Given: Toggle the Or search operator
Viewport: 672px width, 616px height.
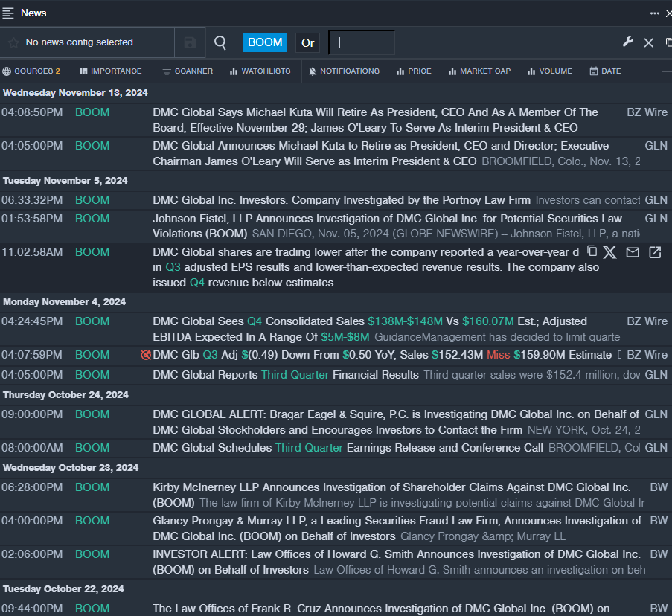Looking at the screenshot, I should pos(307,43).
